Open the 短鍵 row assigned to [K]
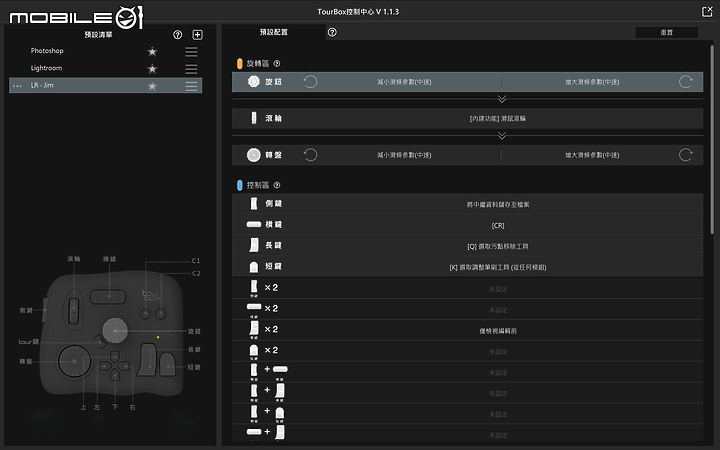Screen dimensions: 720x450 (x=467, y=267)
